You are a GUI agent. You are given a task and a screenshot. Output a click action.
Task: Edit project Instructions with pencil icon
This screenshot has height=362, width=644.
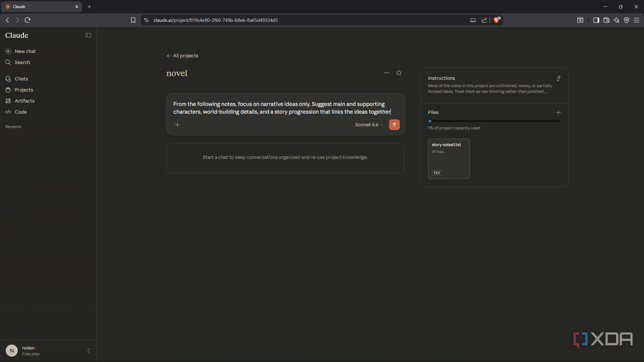[x=558, y=78]
